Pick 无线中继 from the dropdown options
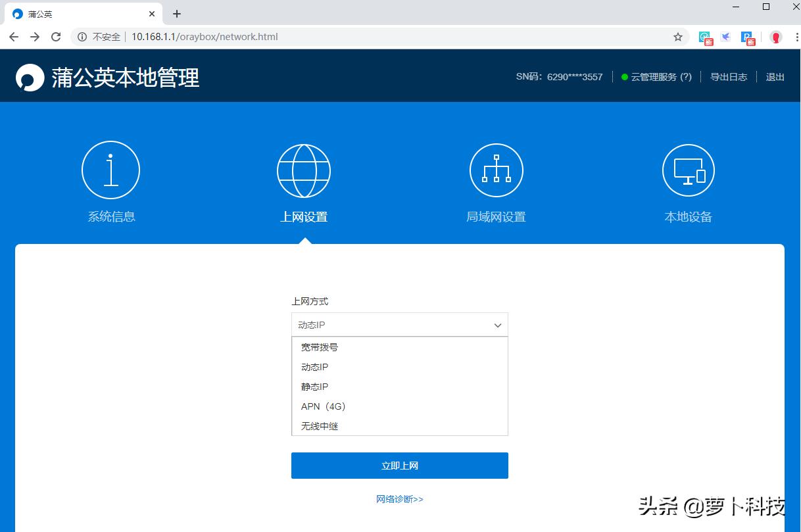801x532 pixels. pyautogui.click(x=318, y=425)
